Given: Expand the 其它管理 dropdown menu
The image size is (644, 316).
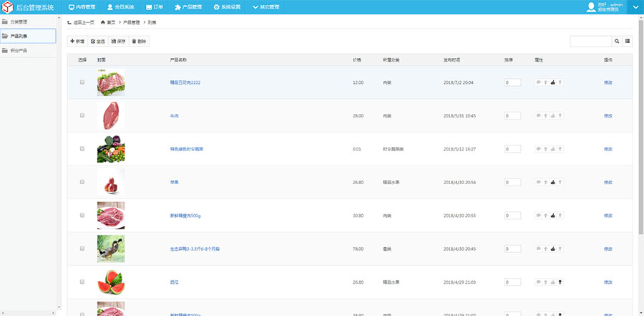Looking at the screenshot, I should (x=265, y=7).
